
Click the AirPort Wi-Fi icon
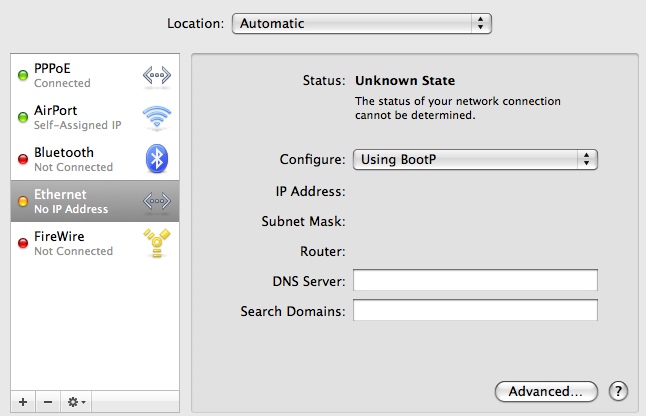click(x=157, y=117)
